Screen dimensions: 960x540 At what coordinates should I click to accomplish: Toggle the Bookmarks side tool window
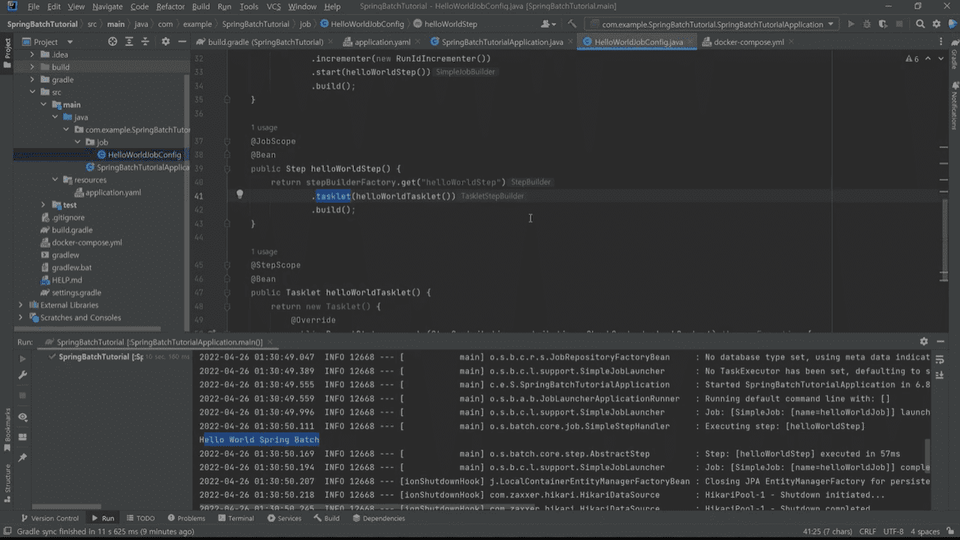tap(6, 425)
